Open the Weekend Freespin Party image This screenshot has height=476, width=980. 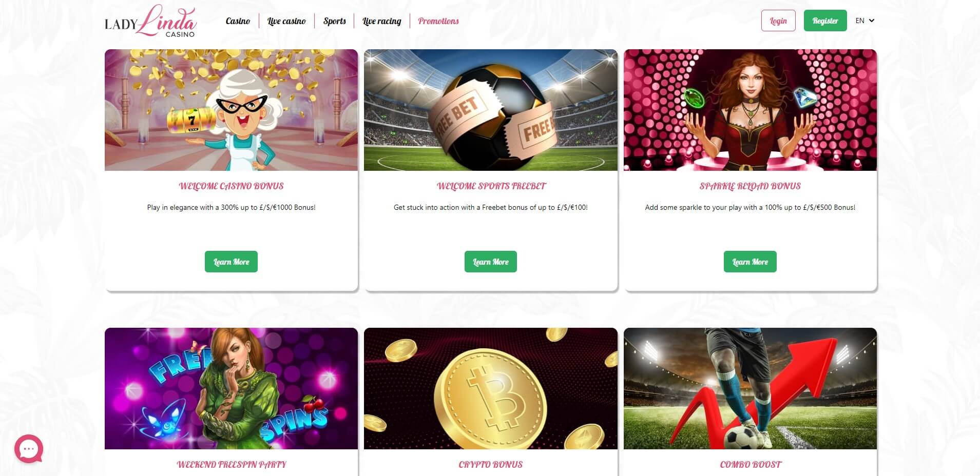tap(231, 388)
